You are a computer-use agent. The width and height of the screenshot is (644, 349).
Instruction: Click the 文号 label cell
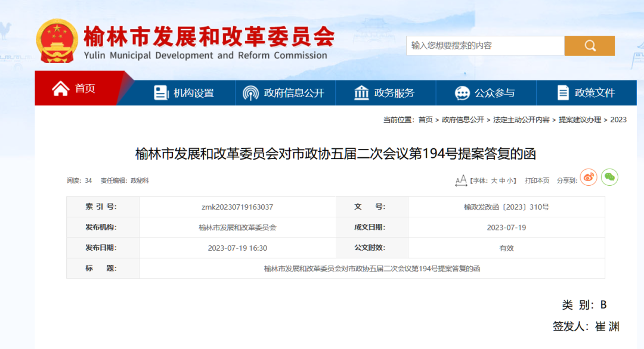click(372, 207)
